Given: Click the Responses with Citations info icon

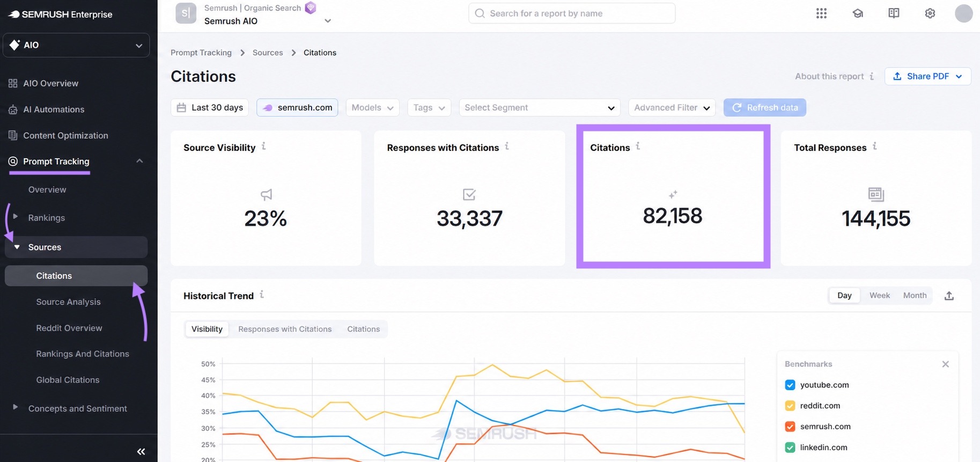Looking at the screenshot, I should coord(507,146).
